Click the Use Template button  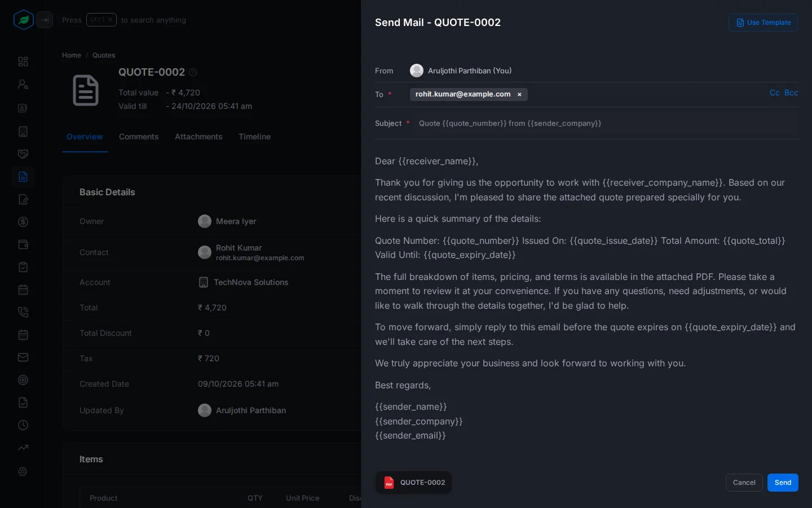click(x=764, y=23)
